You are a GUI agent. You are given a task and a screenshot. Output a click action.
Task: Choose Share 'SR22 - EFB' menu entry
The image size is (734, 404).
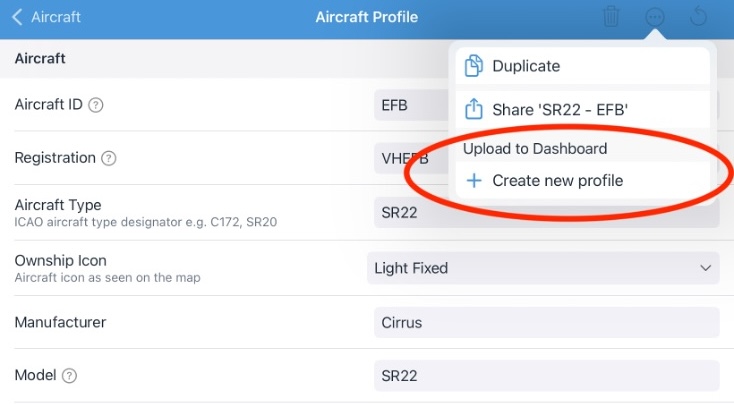559,109
